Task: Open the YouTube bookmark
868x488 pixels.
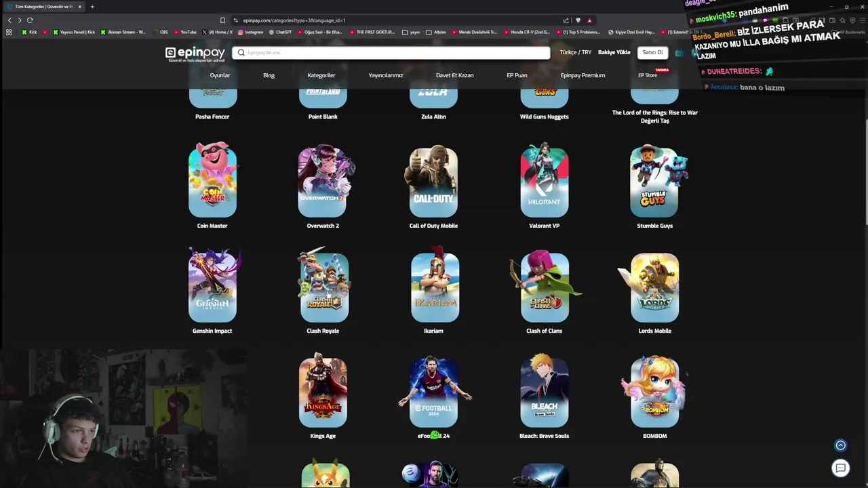Action: [185, 32]
